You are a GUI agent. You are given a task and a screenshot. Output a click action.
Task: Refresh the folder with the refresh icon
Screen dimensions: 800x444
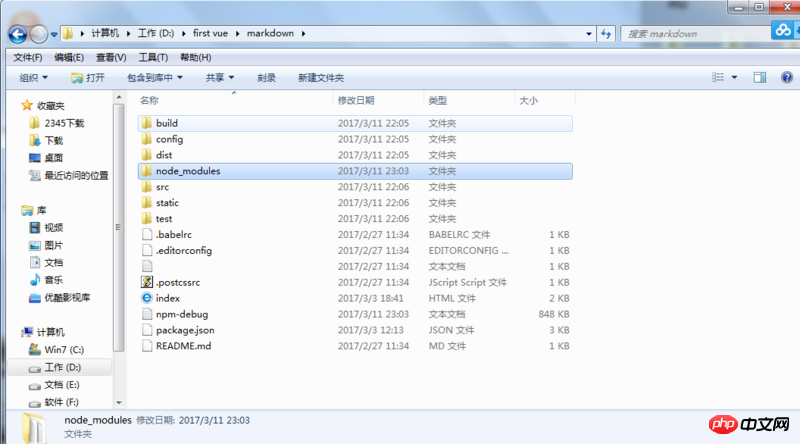[606, 34]
